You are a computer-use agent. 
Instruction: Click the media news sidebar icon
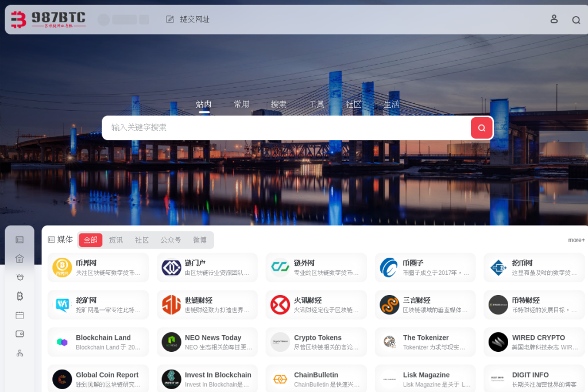tap(20, 239)
